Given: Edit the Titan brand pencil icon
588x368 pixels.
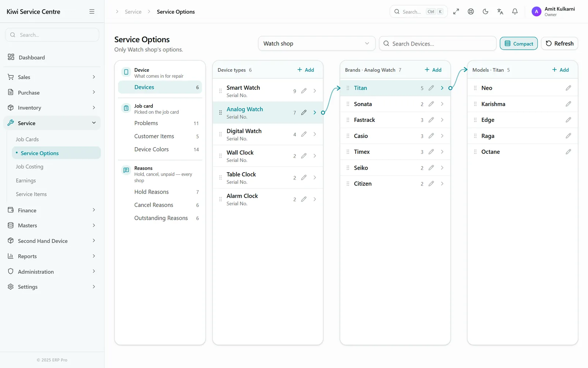Looking at the screenshot, I should point(431,88).
